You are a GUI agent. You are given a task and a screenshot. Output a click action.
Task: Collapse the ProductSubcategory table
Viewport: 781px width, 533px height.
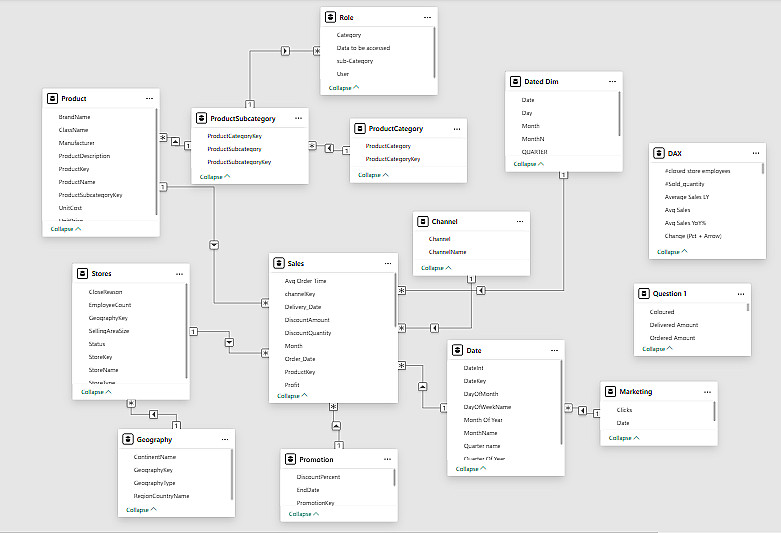click(215, 177)
